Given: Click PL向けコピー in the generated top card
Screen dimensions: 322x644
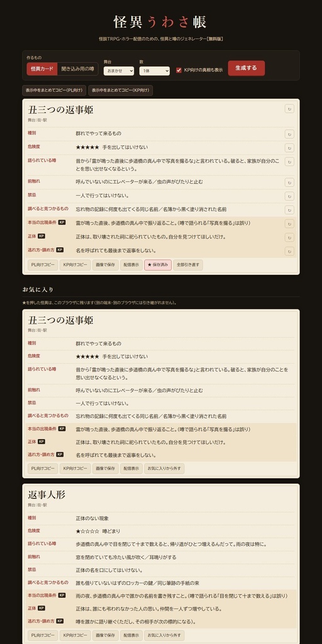Looking at the screenshot, I should click(43, 265).
